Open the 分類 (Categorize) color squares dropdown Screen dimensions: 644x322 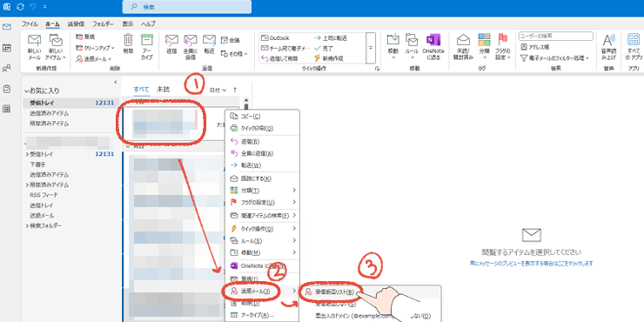tap(484, 46)
